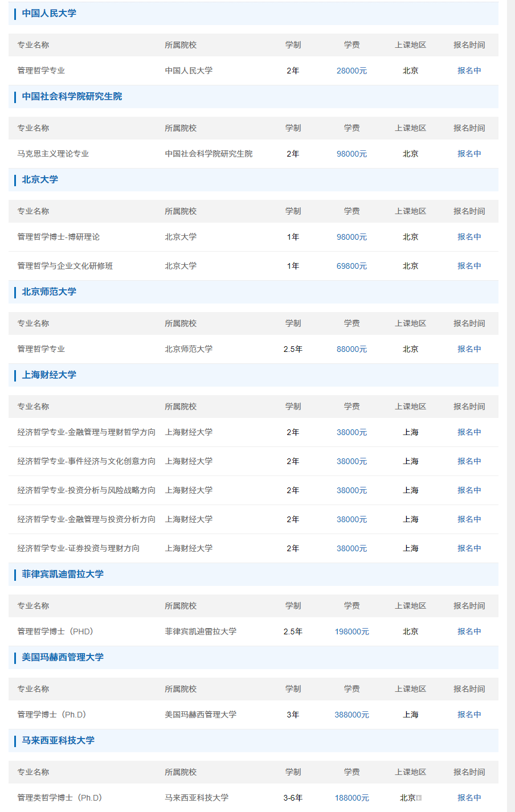The width and height of the screenshot is (515, 812).
Task: Open 经济哲学专业-证券投资与理财方向
Action: 78,548
